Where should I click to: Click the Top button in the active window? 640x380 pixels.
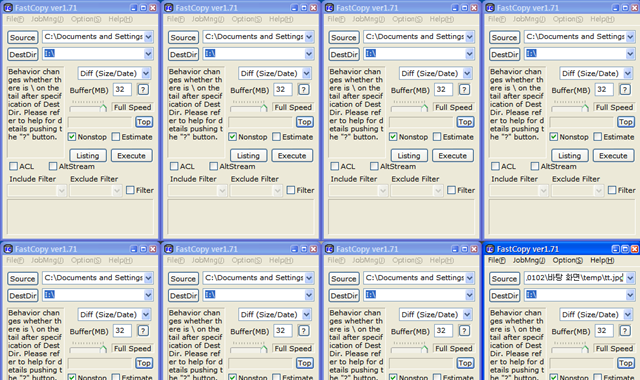click(x=625, y=363)
